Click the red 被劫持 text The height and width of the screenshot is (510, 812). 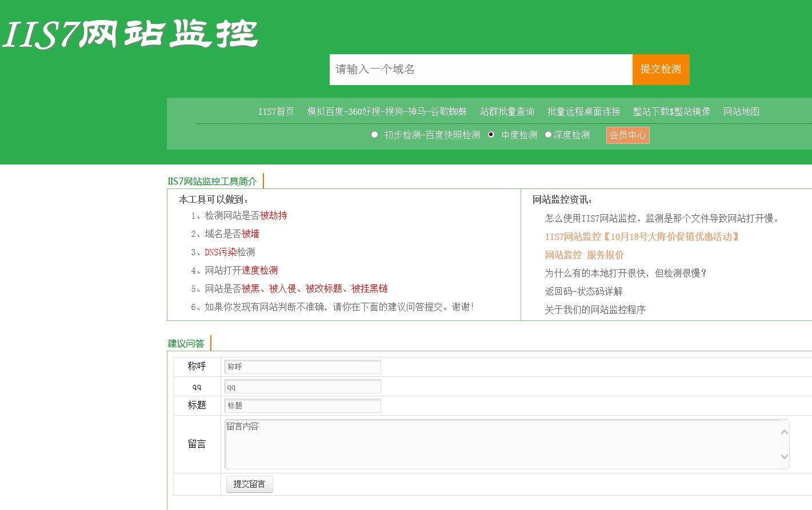(x=274, y=215)
